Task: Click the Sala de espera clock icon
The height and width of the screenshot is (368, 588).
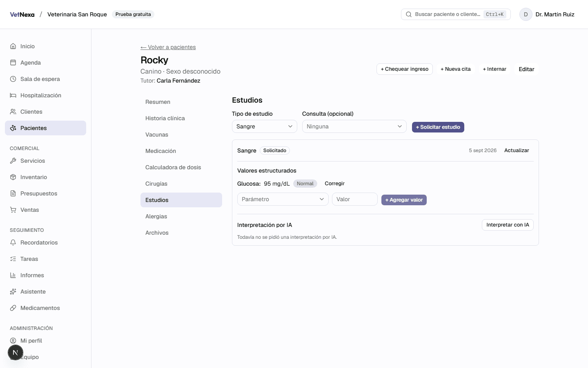Action: (13, 79)
